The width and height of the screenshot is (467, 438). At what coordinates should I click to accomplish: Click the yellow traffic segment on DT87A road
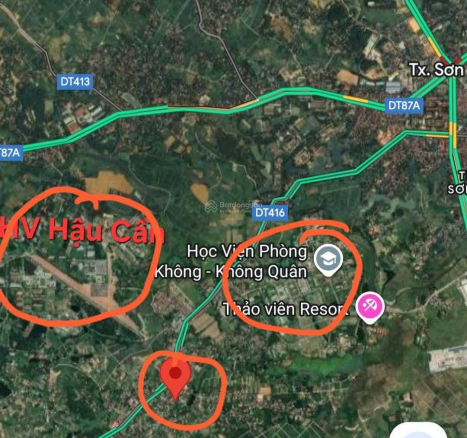tap(356, 99)
